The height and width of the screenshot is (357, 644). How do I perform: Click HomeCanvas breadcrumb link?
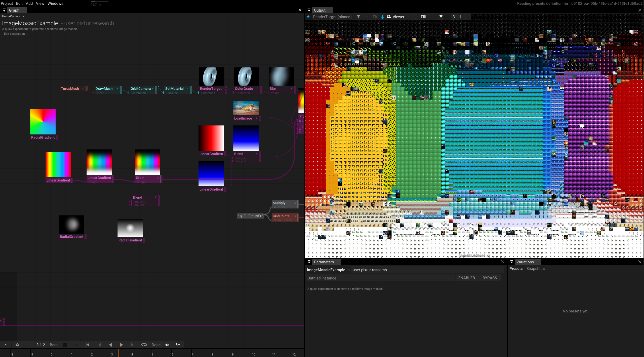11,16
